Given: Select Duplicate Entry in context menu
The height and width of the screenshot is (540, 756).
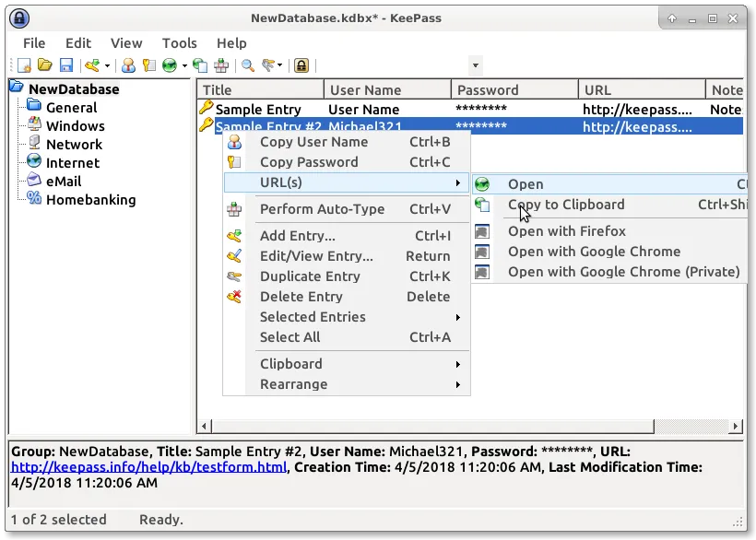Looking at the screenshot, I should (x=310, y=276).
